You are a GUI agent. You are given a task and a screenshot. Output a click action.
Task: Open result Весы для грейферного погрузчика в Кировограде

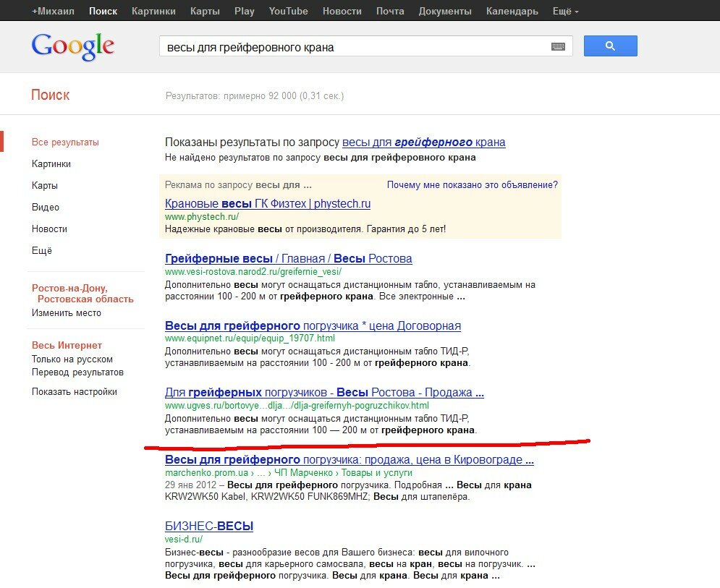(349, 459)
